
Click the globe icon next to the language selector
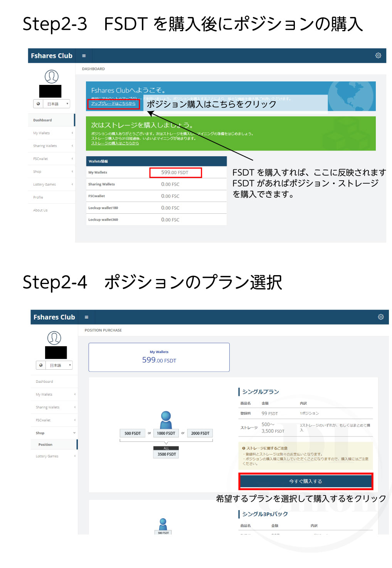pos(38,103)
